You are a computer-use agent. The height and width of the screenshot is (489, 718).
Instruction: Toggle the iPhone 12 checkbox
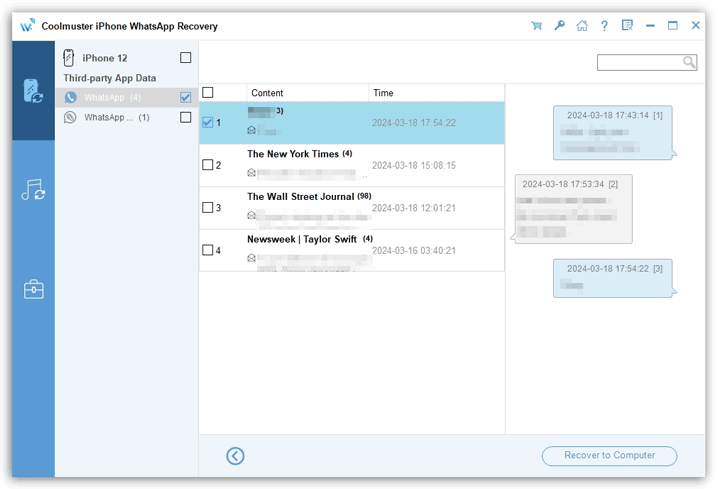click(185, 58)
